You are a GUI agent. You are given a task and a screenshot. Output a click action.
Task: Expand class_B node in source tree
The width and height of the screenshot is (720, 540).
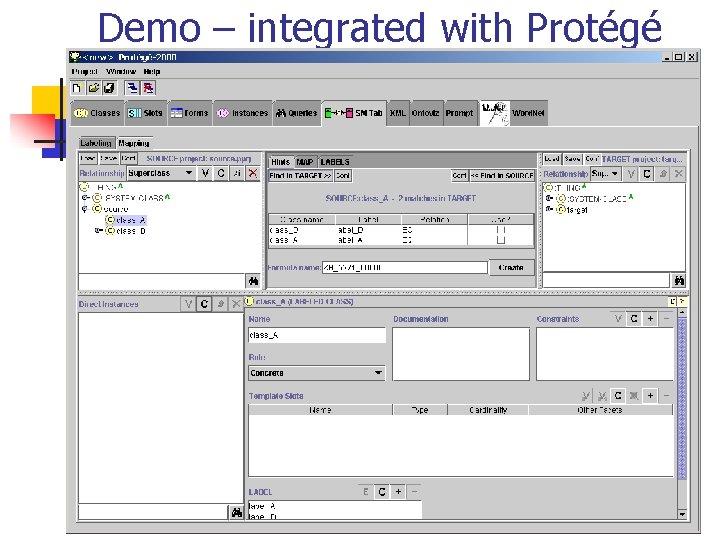click(x=98, y=231)
